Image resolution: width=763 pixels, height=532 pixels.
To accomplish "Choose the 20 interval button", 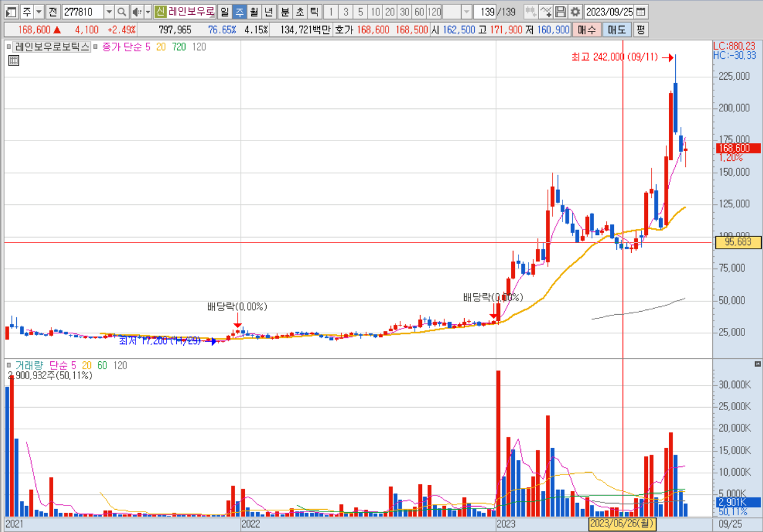I will pyautogui.click(x=390, y=11).
